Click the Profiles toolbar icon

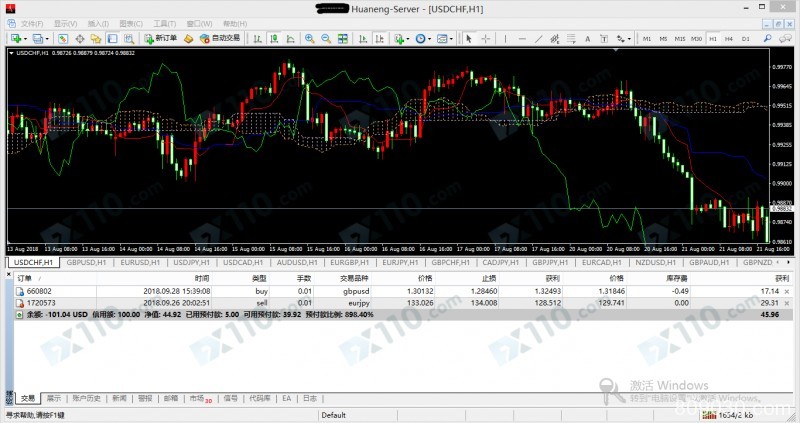click(37, 39)
